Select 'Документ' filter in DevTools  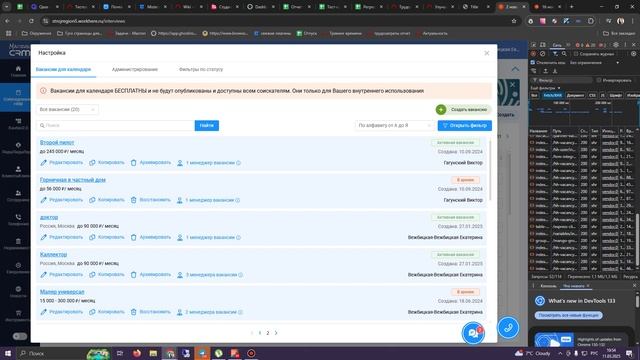click(575, 96)
